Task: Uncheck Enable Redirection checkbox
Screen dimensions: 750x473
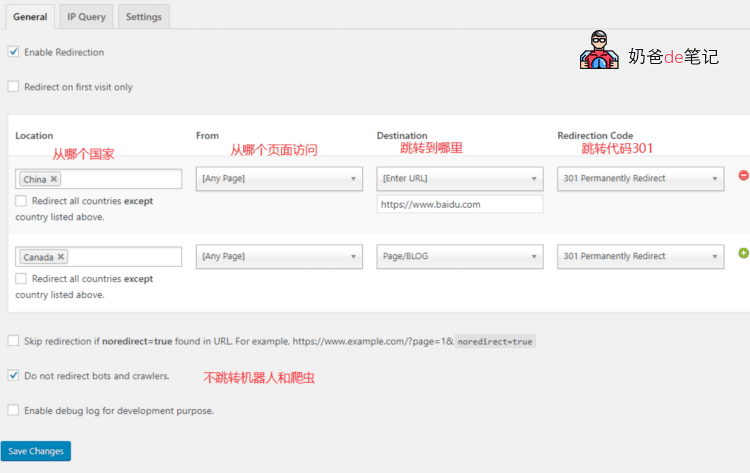Action: click(13, 52)
